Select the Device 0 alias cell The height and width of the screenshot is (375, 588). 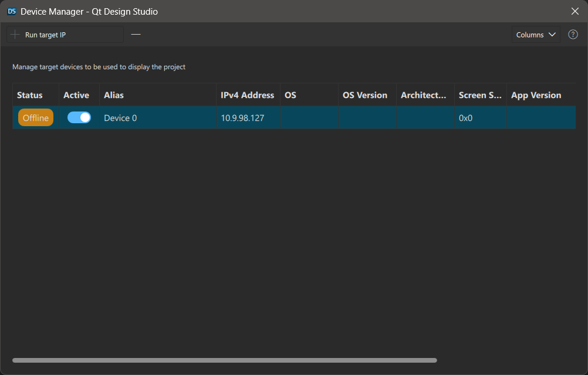(158, 118)
